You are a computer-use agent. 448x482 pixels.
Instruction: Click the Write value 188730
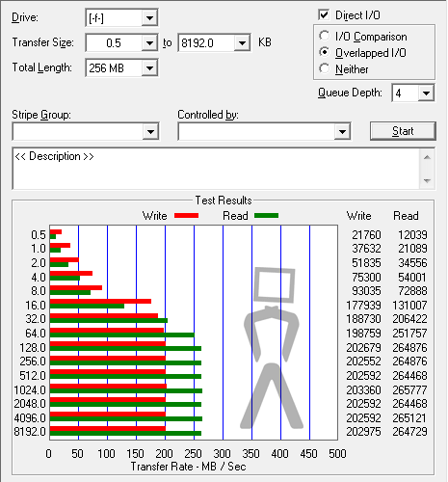pos(363,319)
